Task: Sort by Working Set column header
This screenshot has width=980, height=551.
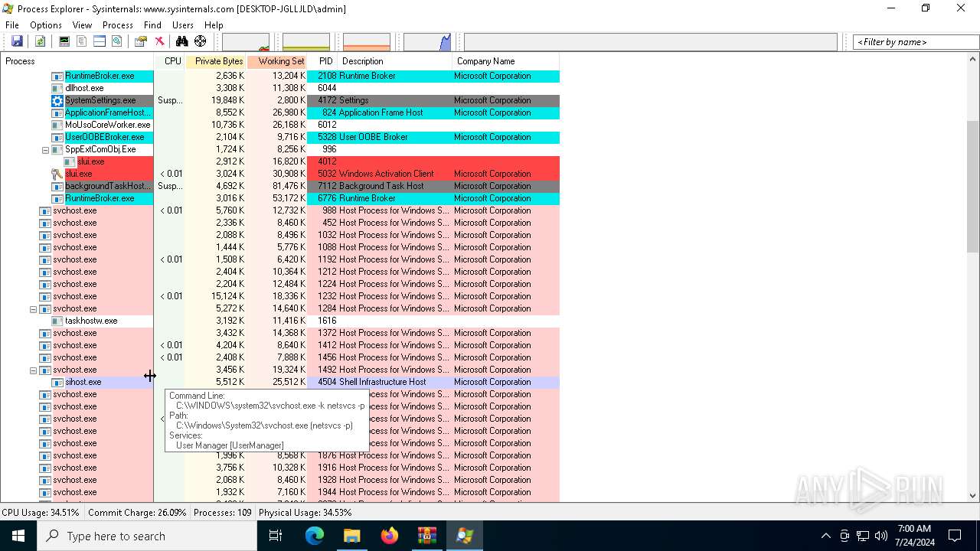Action: [x=277, y=61]
